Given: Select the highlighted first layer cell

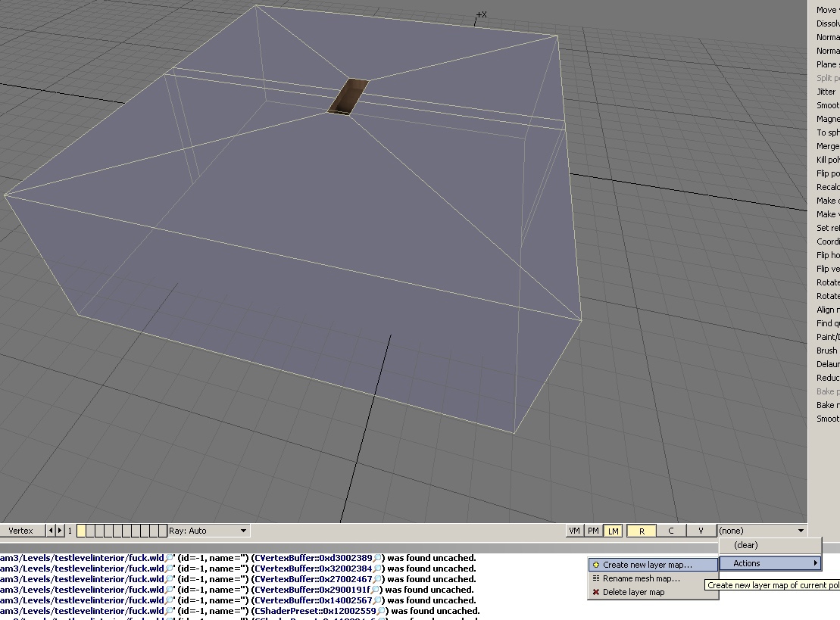Looking at the screenshot, I should point(82,531).
